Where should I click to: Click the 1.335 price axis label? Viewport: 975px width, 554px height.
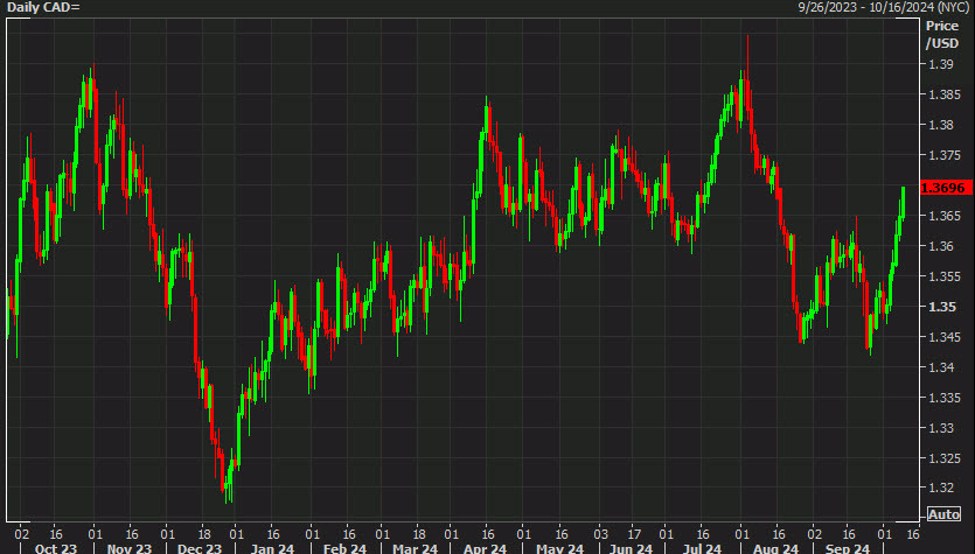(x=945, y=398)
